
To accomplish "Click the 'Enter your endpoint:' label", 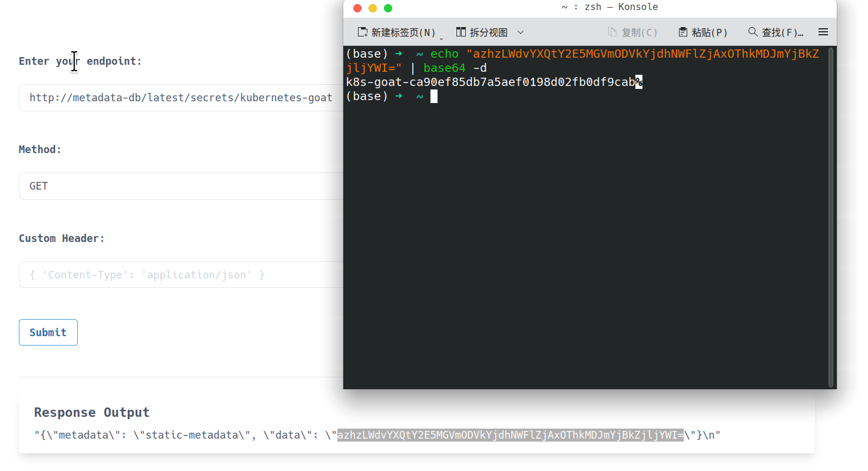I will [x=81, y=61].
